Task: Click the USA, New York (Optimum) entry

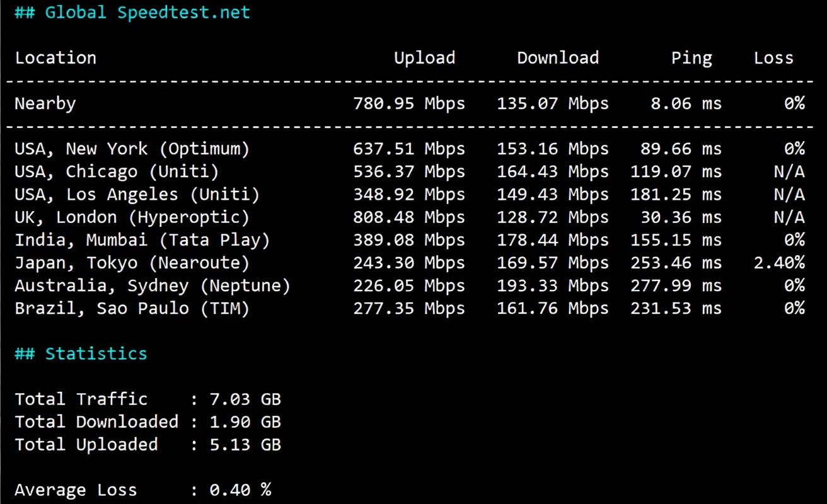Action: 132,149
